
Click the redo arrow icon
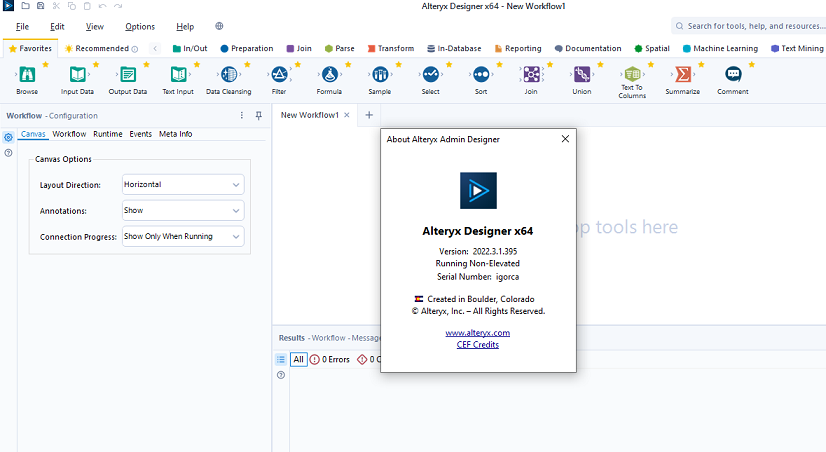[118, 6]
